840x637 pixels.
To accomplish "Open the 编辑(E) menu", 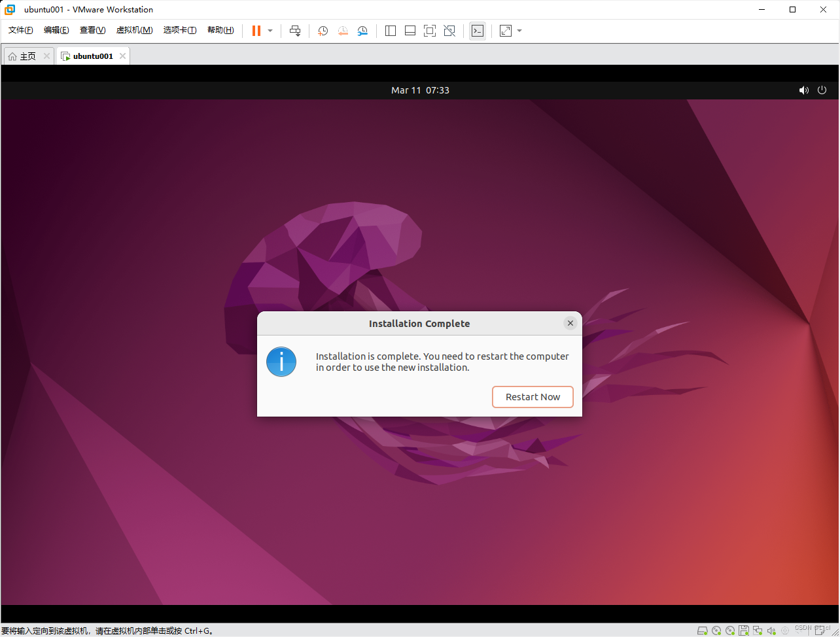I will pyautogui.click(x=56, y=30).
